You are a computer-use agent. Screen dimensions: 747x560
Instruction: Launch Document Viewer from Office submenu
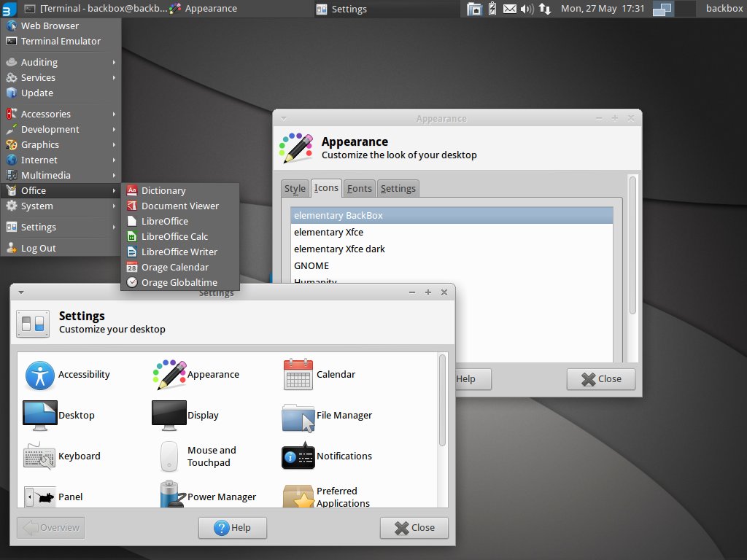click(180, 206)
